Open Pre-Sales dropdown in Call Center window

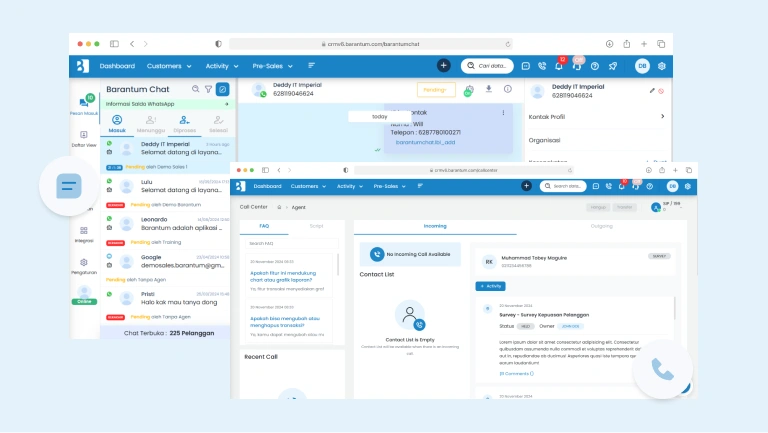tap(389, 186)
